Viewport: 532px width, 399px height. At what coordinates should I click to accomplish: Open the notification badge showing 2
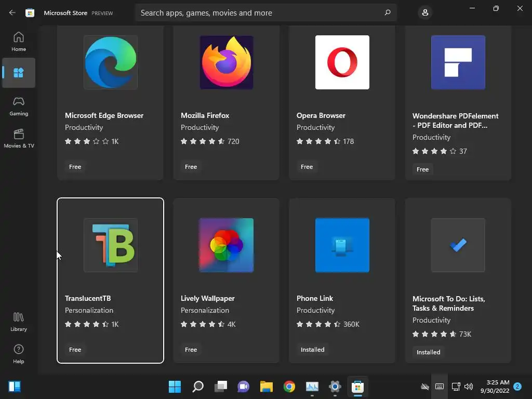coord(517,387)
